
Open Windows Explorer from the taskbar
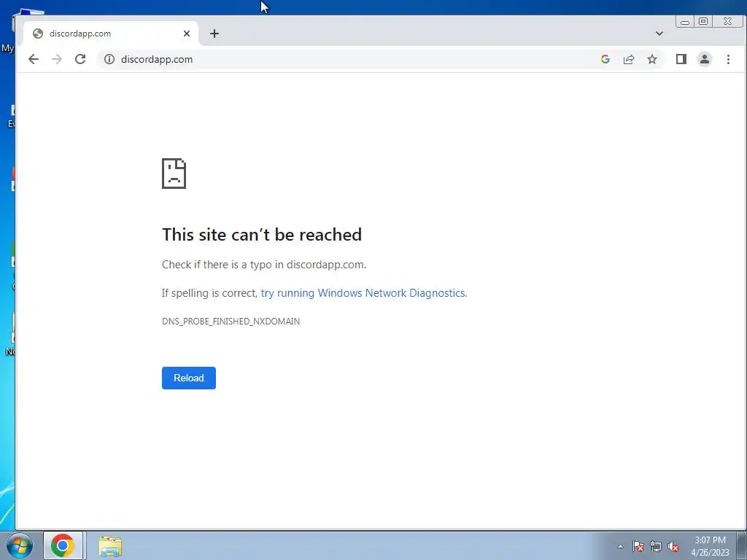pyautogui.click(x=111, y=546)
